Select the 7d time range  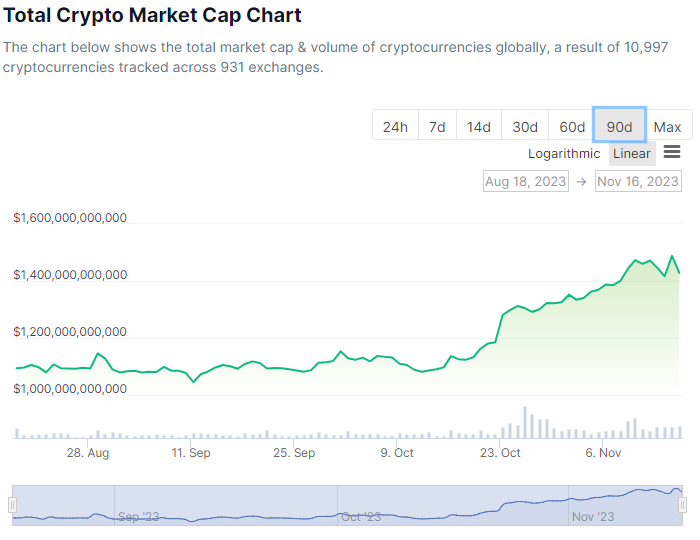click(437, 126)
